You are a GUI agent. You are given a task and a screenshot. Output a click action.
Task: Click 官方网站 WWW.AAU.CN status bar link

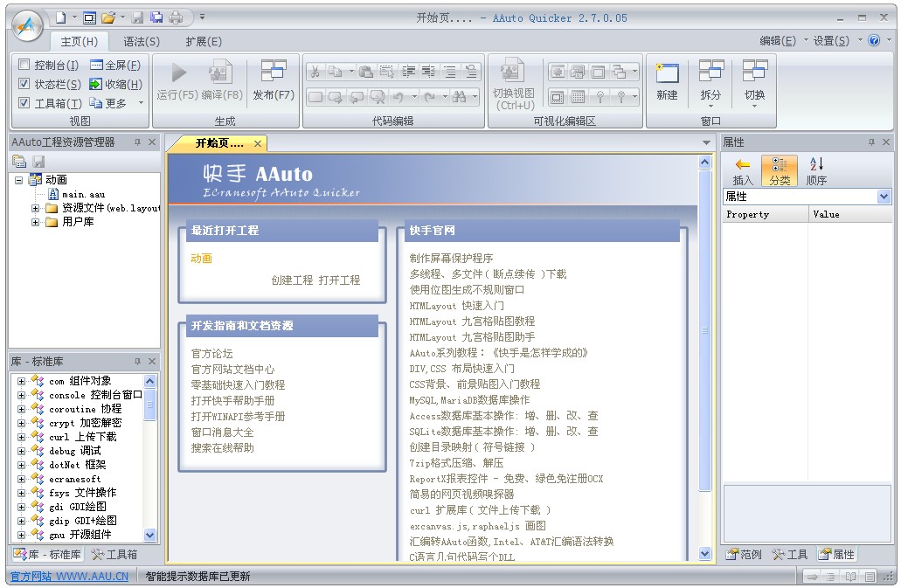pyautogui.click(x=69, y=576)
